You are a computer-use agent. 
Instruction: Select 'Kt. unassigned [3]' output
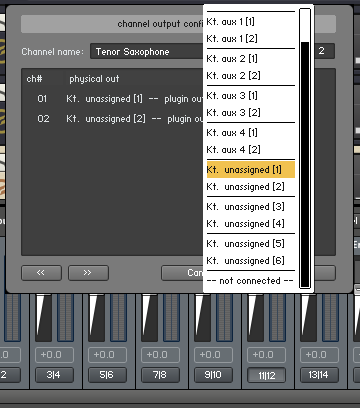tap(251, 207)
